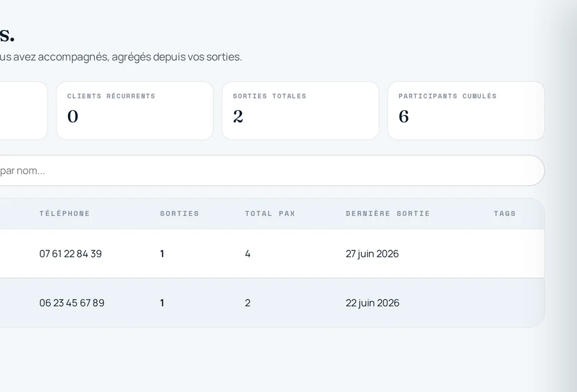
Task: Click the search by name input field
Action: point(272,170)
